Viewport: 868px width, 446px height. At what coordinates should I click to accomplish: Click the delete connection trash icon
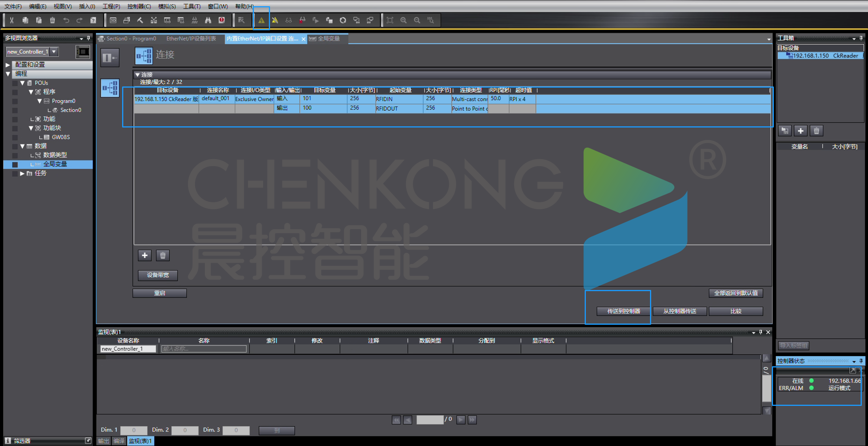click(163, 255)
